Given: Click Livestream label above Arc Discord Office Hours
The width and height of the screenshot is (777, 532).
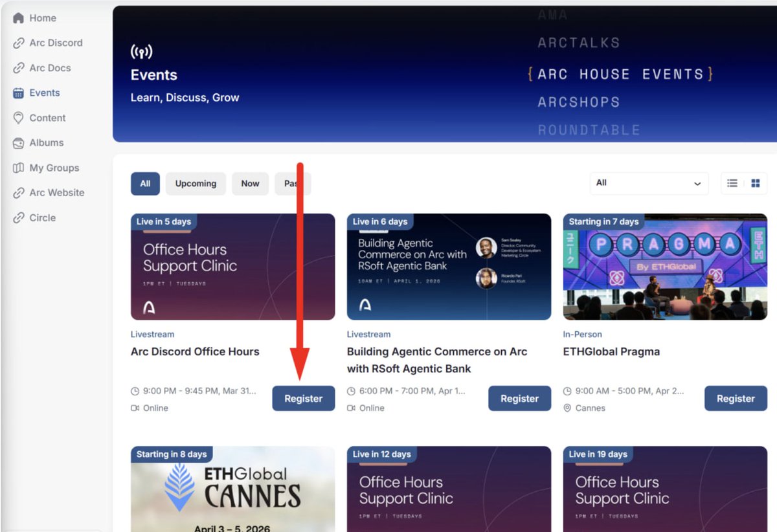Looking at the screenshot, I should pyautogui.click(x=152, y=335).
